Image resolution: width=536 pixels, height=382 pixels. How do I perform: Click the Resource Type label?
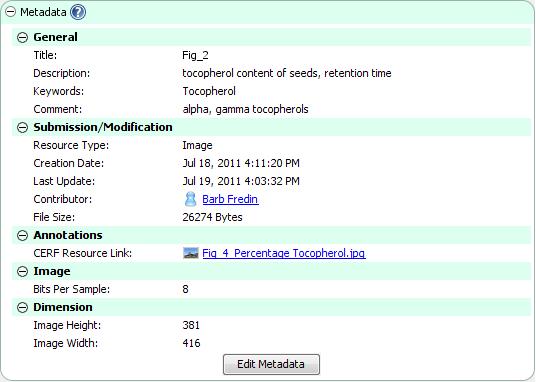point(71,145)
